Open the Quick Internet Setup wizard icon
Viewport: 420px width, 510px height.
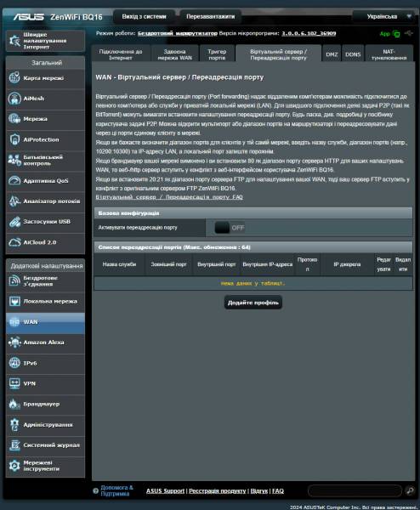[14, 41]
